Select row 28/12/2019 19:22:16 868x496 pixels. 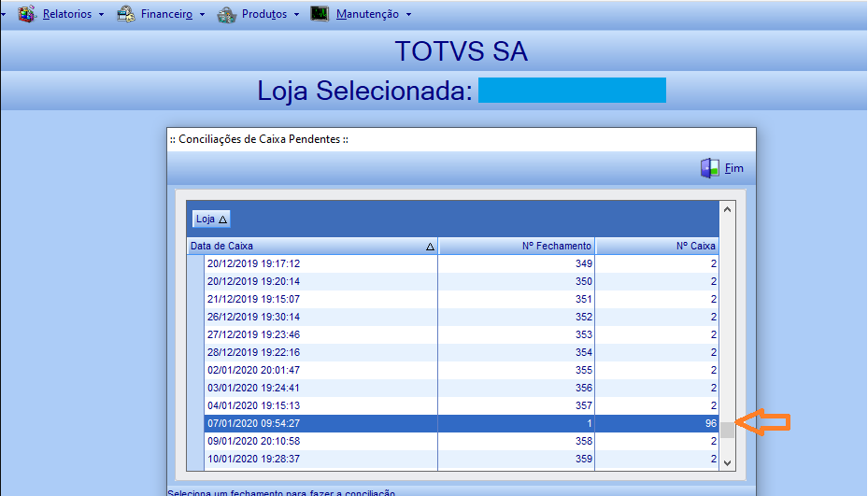[462, 352]
